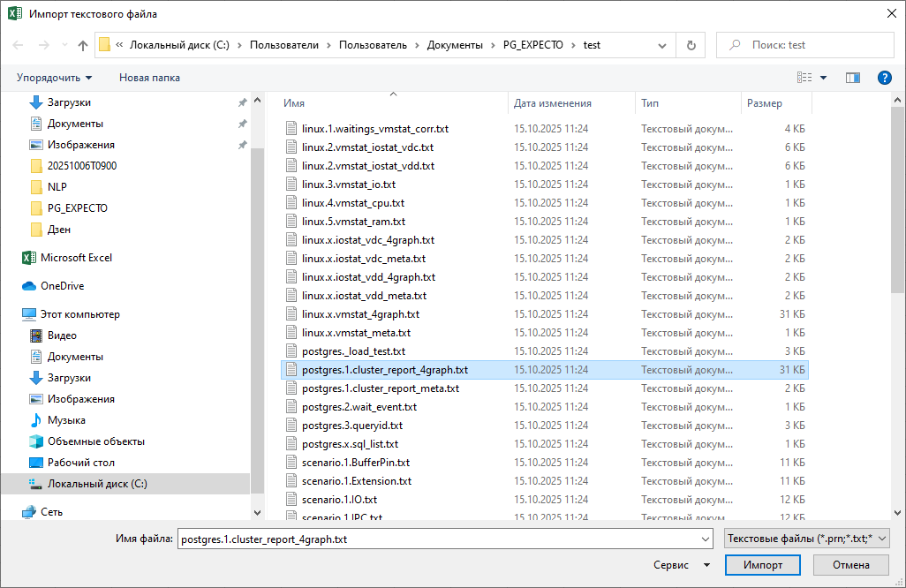Image resolution: width=906 pixels, height=588 pixels.
Task: Select postgres.x.sql_list.txt file icon
Action: [291, 443]
